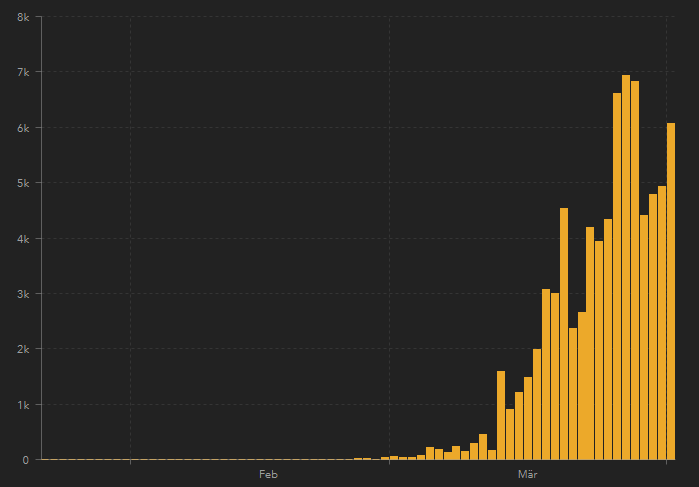Select the bar topping out exactly at 2k

point(537,404)
